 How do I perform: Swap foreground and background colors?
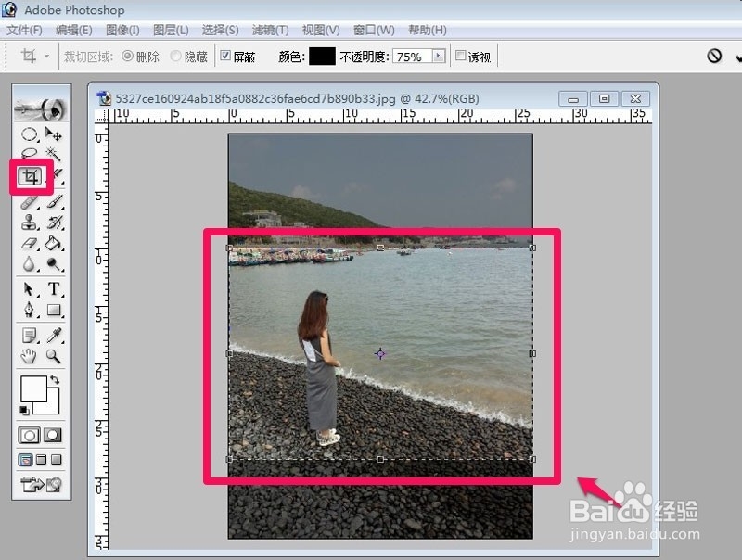pyautogui.click(x=55, y=379)
